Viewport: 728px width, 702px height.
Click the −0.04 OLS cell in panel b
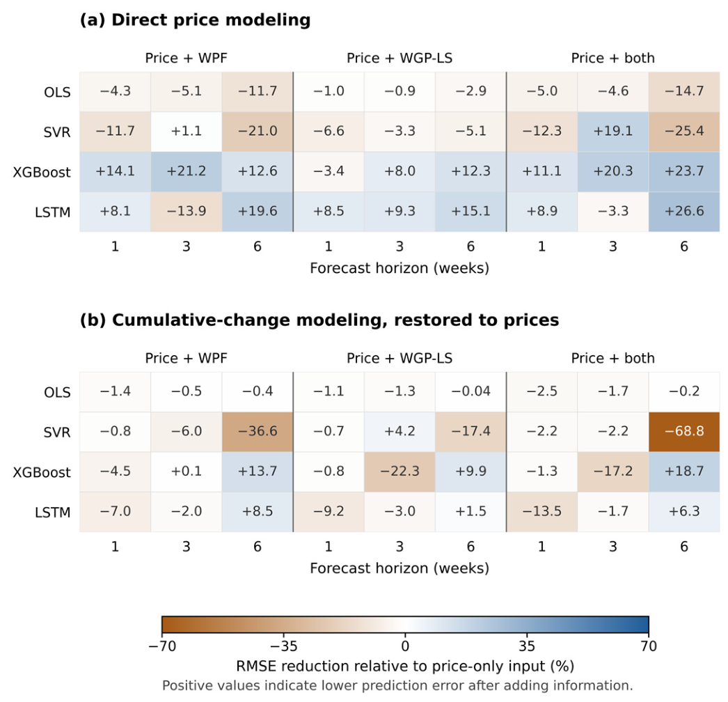[x=470, y=391]
